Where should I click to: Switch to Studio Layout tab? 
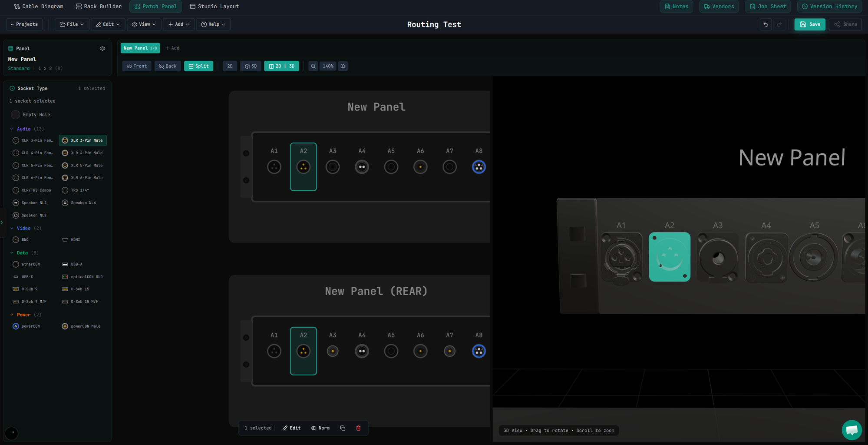point(215,7)
